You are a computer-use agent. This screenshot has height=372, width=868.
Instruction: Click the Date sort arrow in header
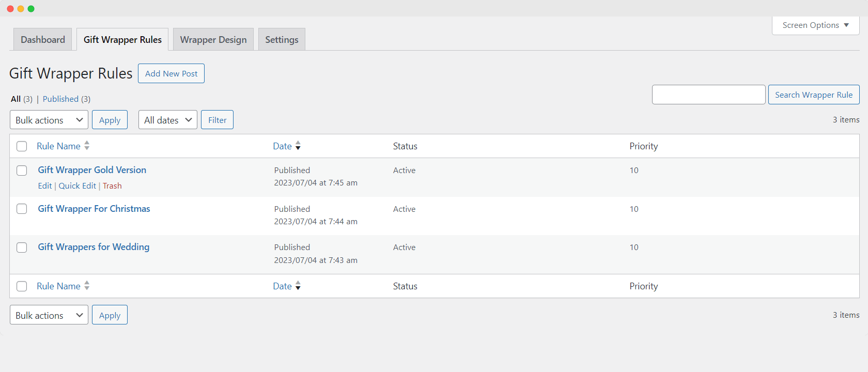click(298, 146)
